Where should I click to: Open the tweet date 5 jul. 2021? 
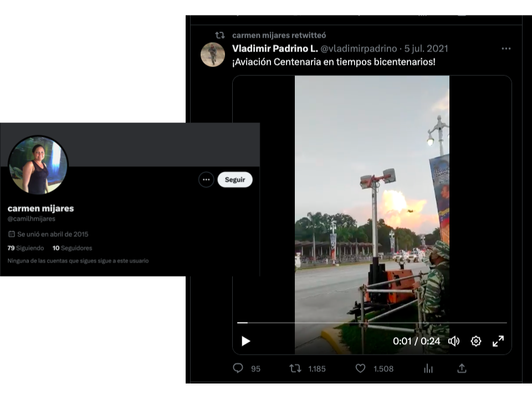(426, 49)
